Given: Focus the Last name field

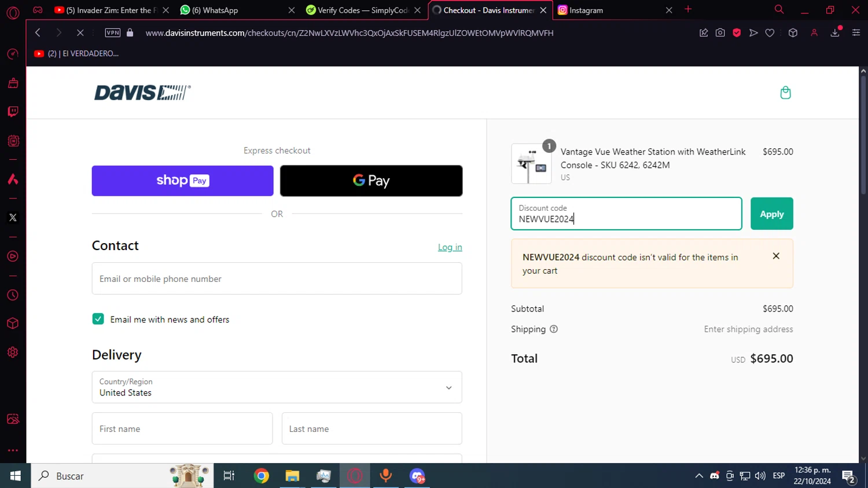Looking at the screenshot, I should (x=372, y=428).
